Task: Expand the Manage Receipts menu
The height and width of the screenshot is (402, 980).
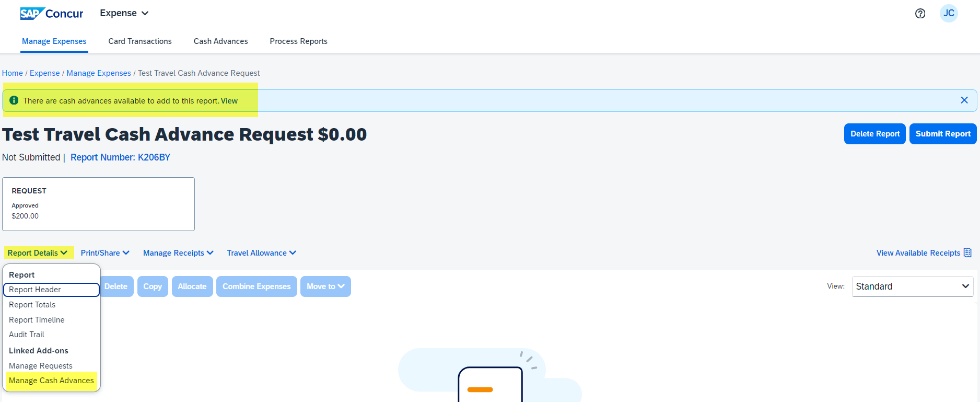Action: pos(178,253)
